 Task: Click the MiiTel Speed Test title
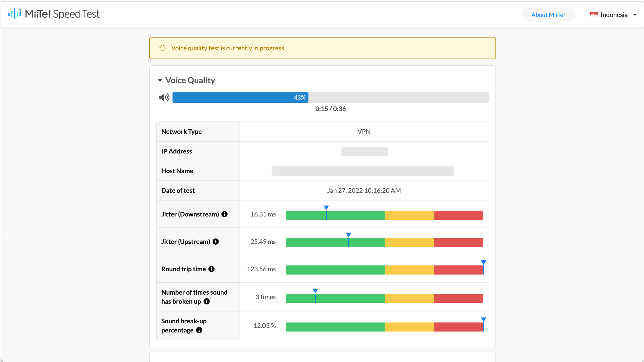click(62, 14)
